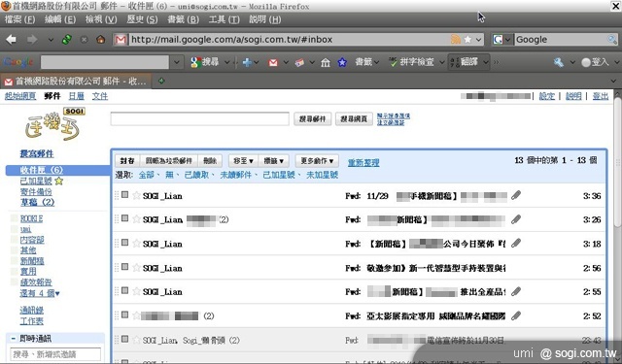Click the 搜尋郵件 search mail button
Screen dimensions: 622x364
pos(312,118)
